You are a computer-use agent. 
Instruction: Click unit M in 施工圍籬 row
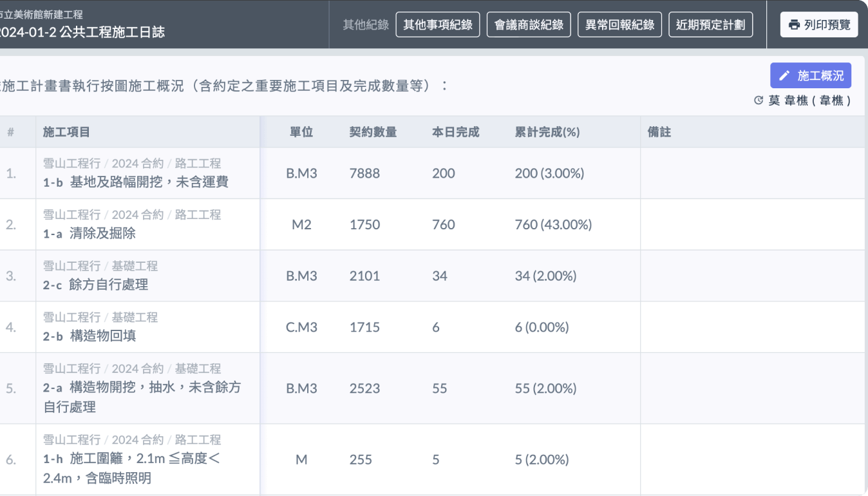(301, 460)
